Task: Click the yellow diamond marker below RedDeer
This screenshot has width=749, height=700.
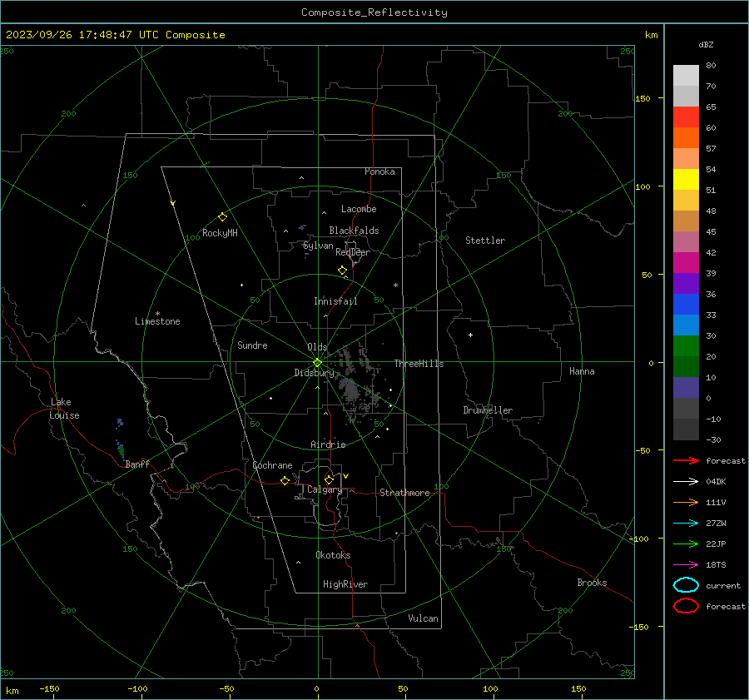Action: (343, 271)
